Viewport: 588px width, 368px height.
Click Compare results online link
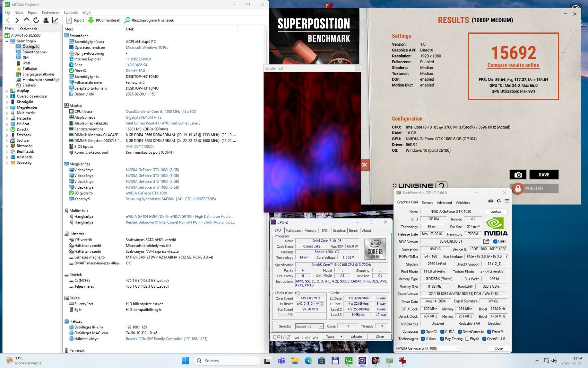[x=513, y=65]
